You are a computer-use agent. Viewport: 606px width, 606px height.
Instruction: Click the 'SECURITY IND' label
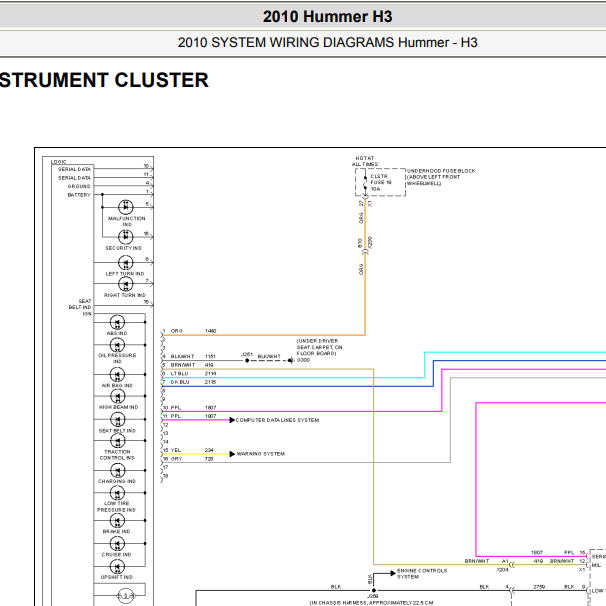pos(124,248)
